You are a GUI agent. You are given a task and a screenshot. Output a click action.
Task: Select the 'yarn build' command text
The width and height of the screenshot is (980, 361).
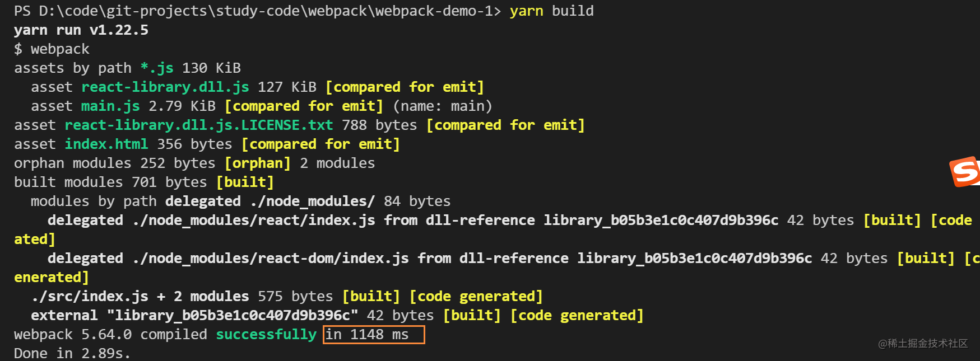(x=551, y=11)
